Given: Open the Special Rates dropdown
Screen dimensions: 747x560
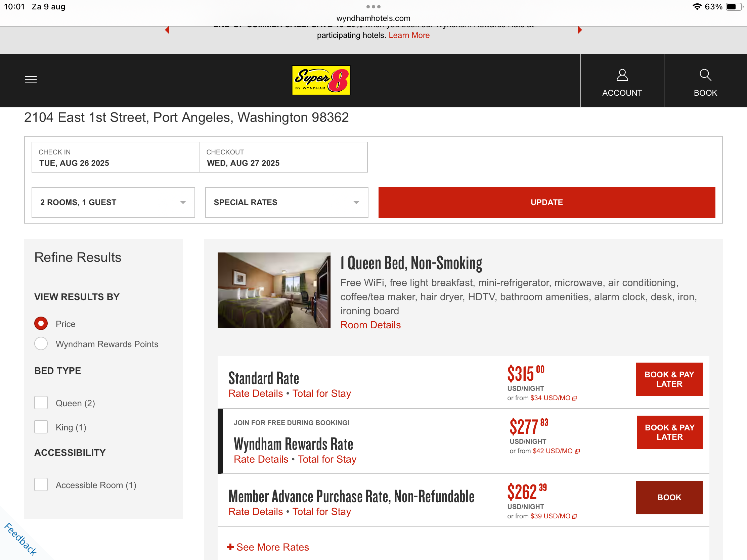Looking at the screenshot, I should click(x=287, y=202).
